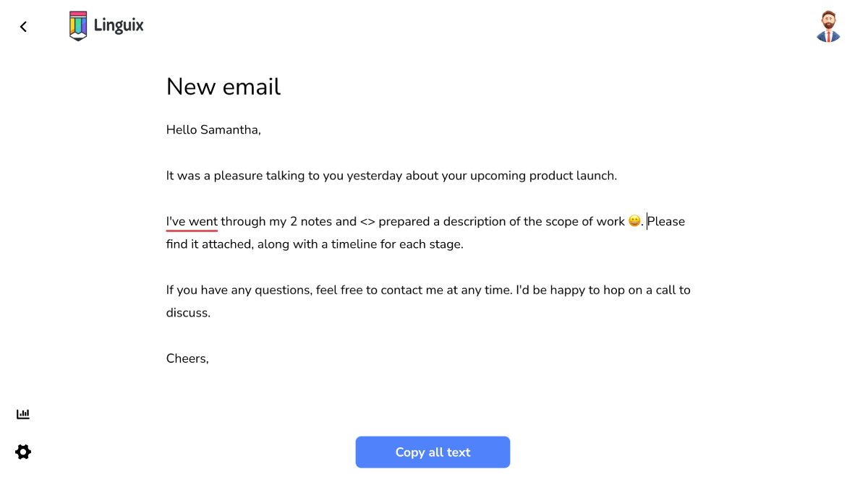
Task: Click the underlined "I've went" error
Action: (192, 222)
